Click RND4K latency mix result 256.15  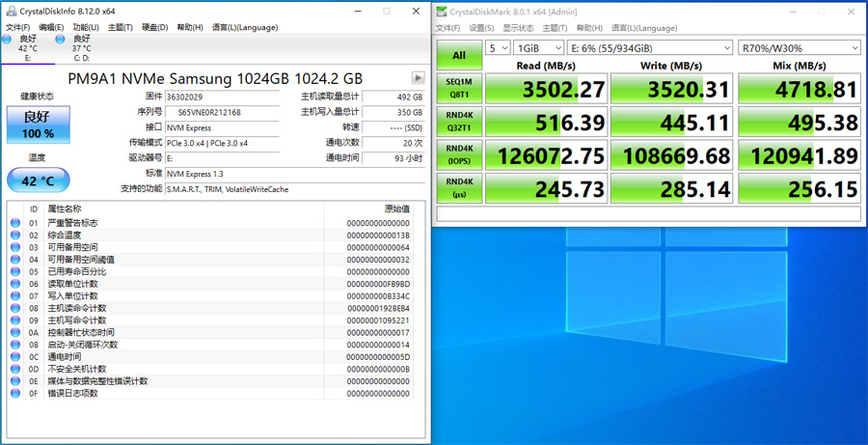(x=799, y=188)
